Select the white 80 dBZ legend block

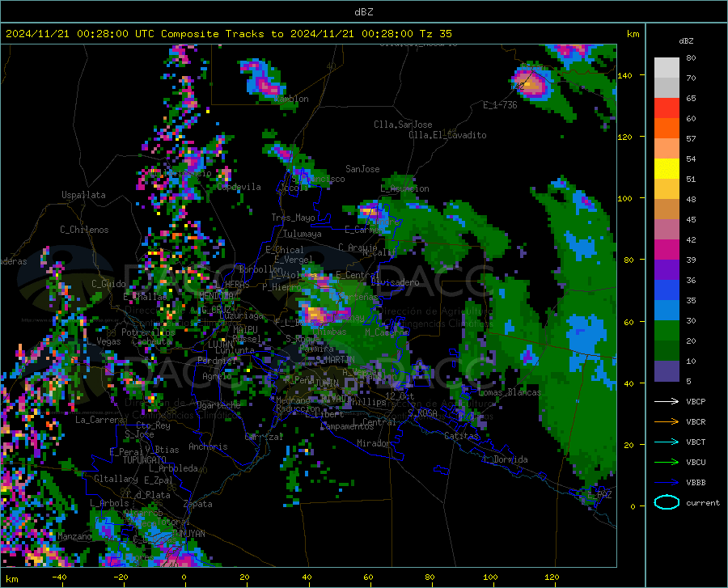coord(667,68)
